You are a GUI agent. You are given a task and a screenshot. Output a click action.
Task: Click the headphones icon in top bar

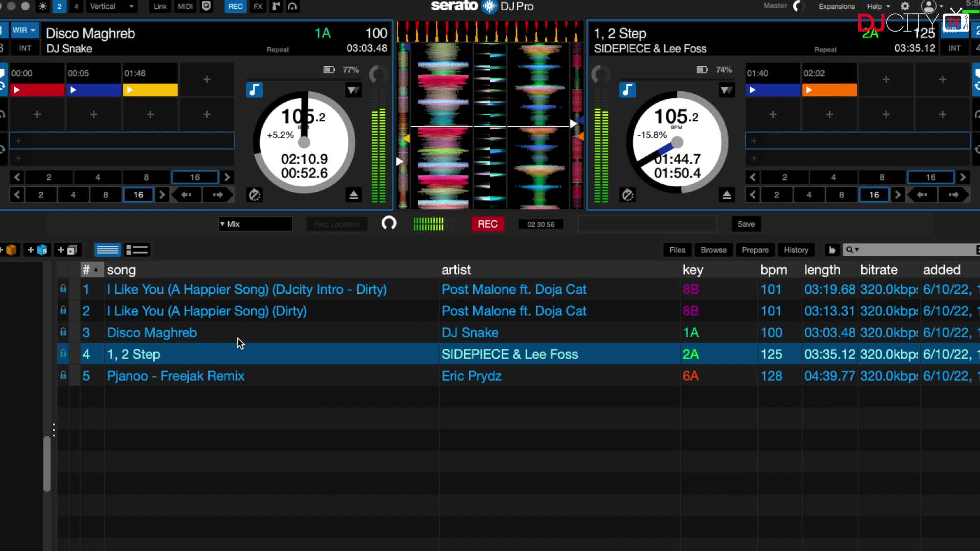[292, 7]
